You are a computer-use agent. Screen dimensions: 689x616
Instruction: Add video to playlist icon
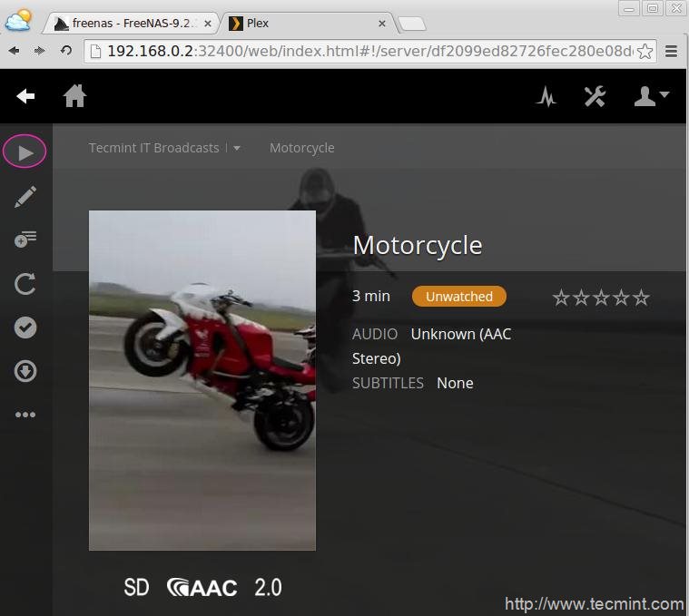pyautogui.click(x=25, y=240)
